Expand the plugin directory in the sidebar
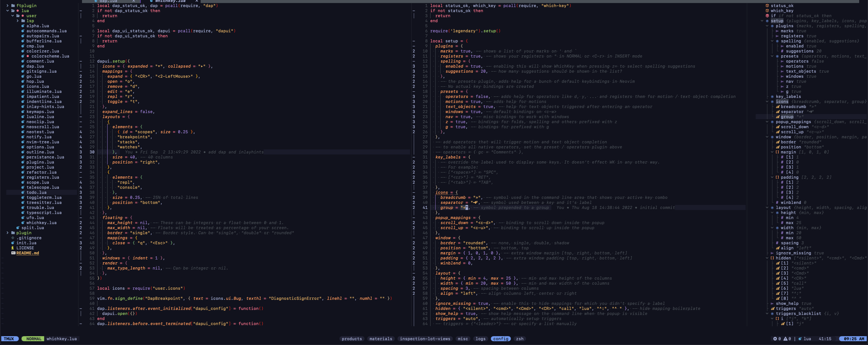 point(7,233)
